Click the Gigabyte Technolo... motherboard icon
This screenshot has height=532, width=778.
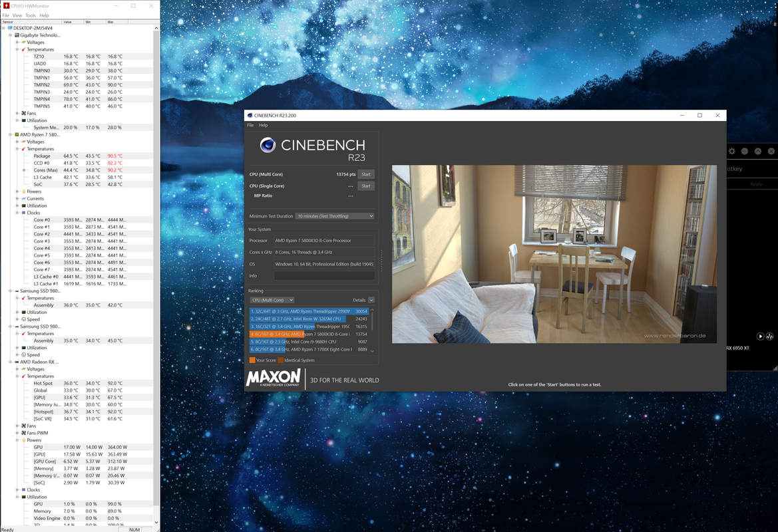(17, 35)
